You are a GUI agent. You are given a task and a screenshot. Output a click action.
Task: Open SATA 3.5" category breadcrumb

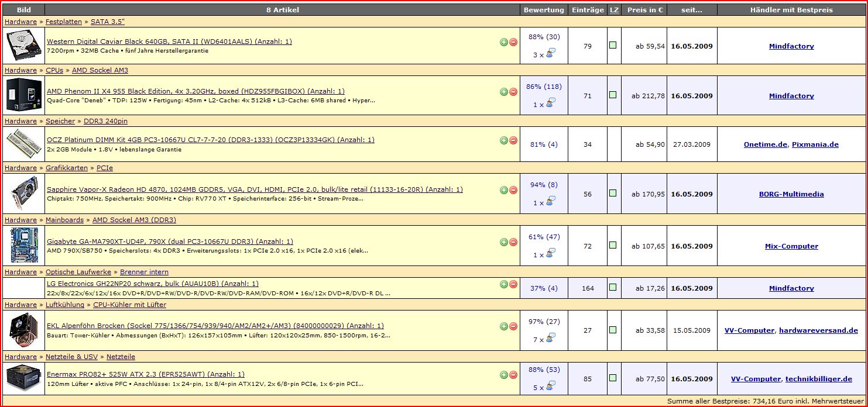(x=108, y=22)
